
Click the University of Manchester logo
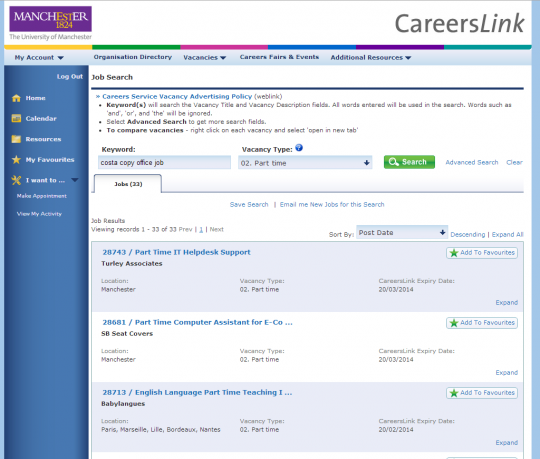tap(51, 23)
